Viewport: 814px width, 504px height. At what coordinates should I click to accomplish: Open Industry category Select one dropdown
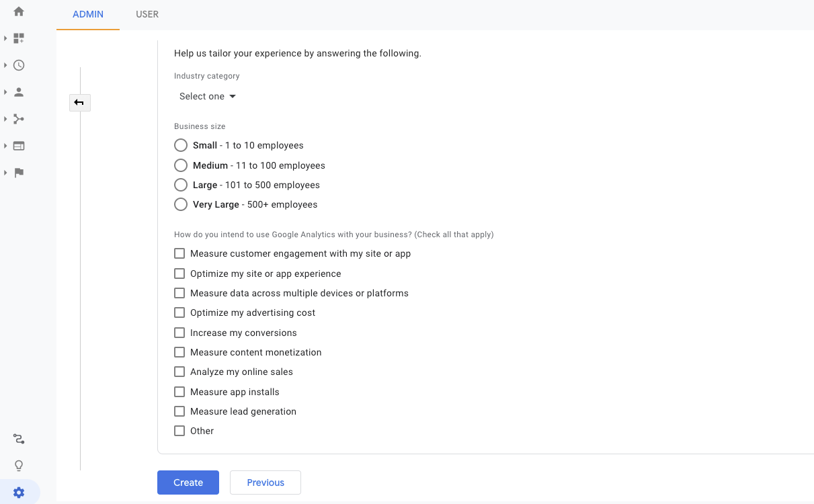(x=207, y=96)
